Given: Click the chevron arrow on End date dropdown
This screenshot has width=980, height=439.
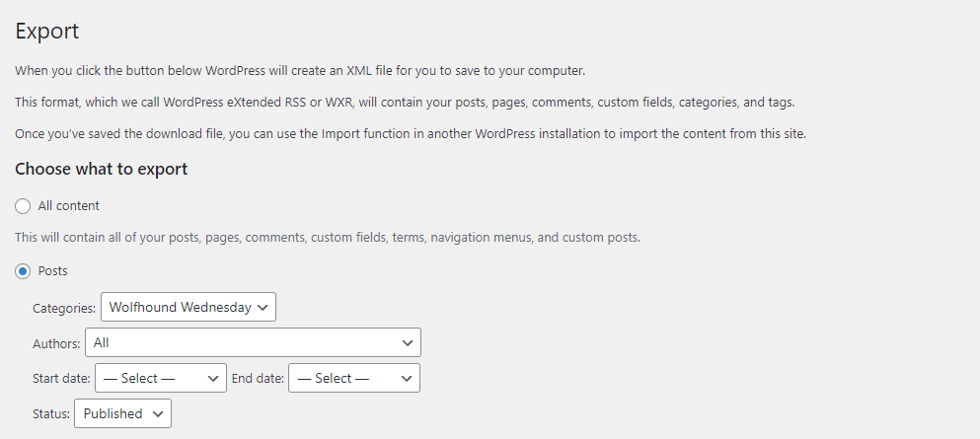Looking at the screenshot, I should (407, 378).
